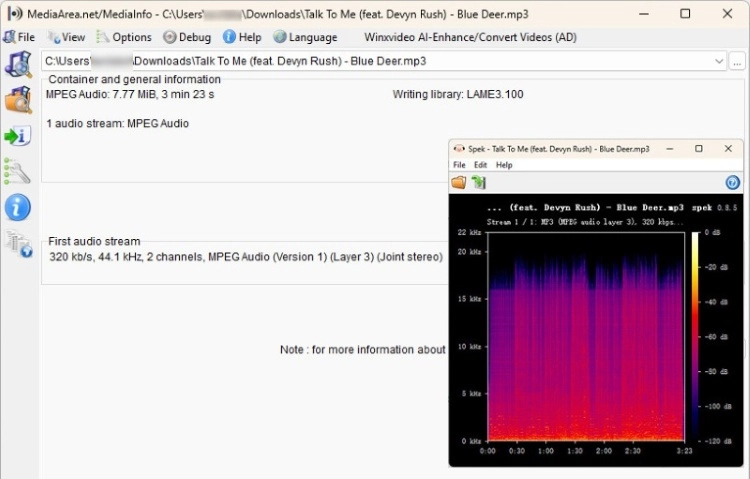The image size is (750, 479).
Task: Click the website documents globe icon in sidebar
Action: [x=19, y=244]
